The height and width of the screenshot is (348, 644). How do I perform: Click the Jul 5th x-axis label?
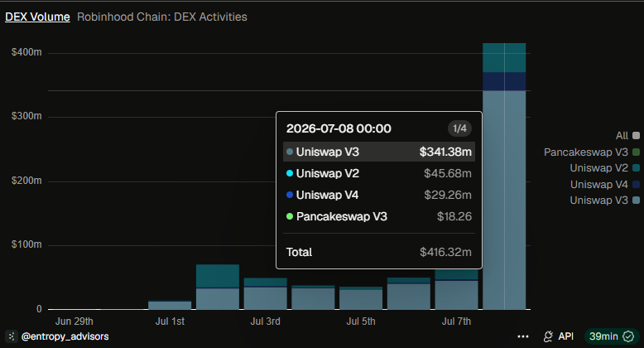click(x=361, y=321)
